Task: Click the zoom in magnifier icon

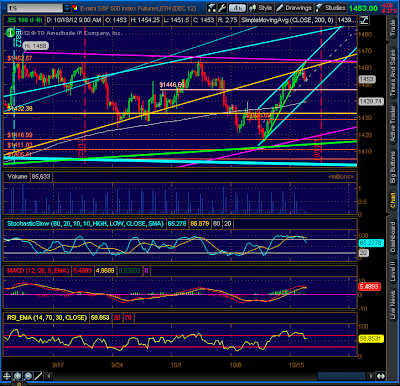Action: point(18,376)
